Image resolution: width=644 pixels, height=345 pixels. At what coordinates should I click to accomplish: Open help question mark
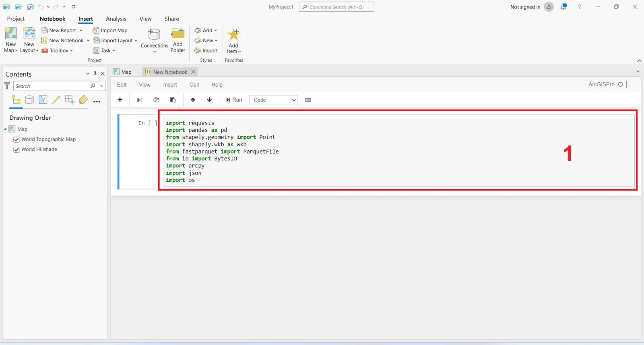pyautogui.click(x=579, y=7)
